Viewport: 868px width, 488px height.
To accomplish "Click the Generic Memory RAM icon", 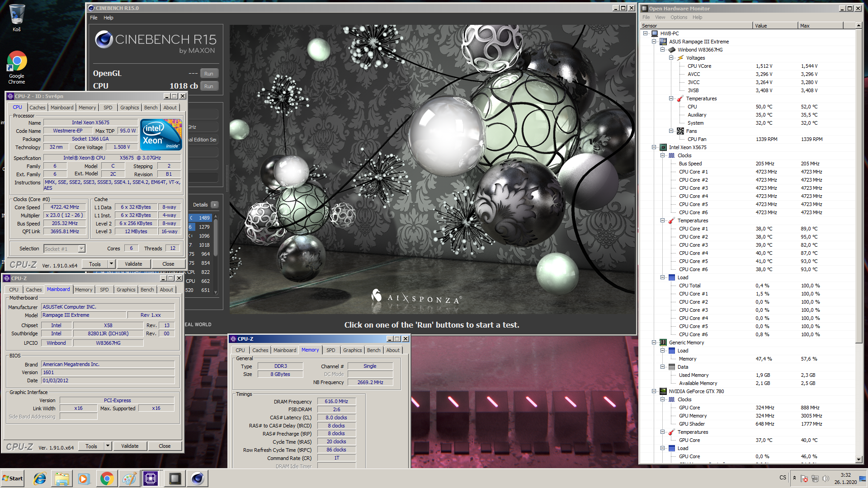I will tap(663, 343).
